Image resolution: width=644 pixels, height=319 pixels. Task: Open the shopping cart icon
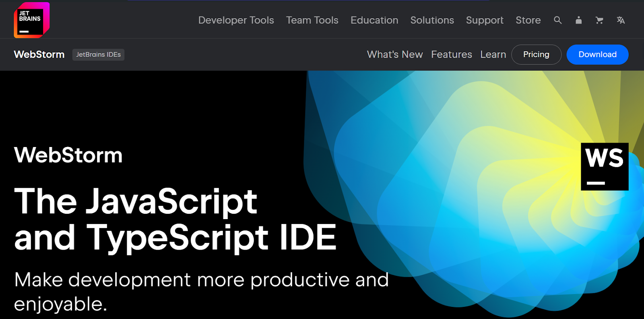599,20
